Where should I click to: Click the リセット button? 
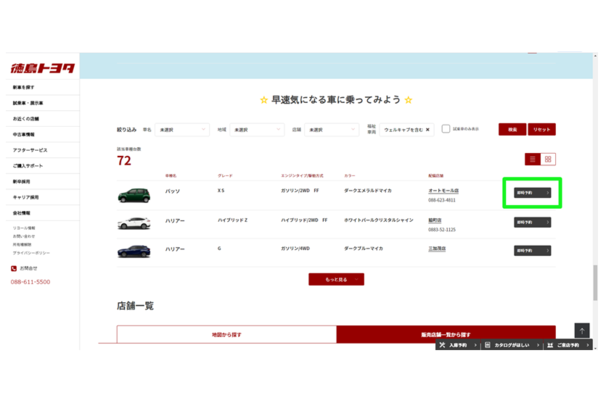click(542, 129)
